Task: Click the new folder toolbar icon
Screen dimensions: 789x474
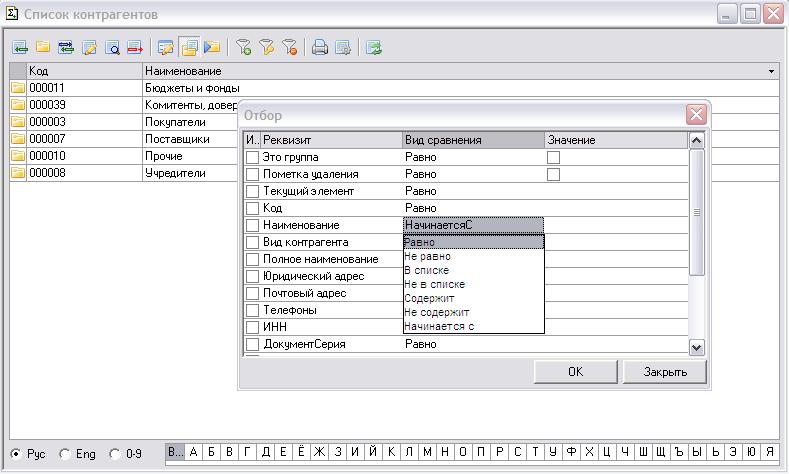Action: pos(43,47)
